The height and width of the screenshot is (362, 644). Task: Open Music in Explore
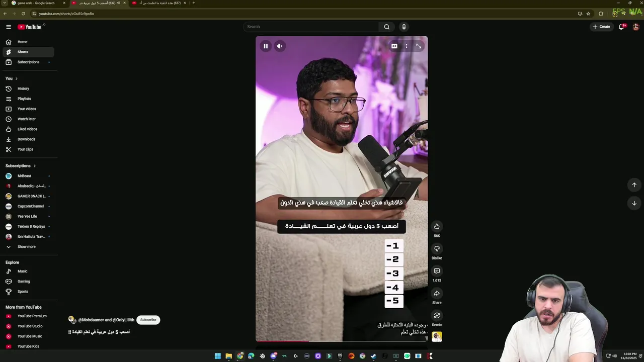(28, 271)
